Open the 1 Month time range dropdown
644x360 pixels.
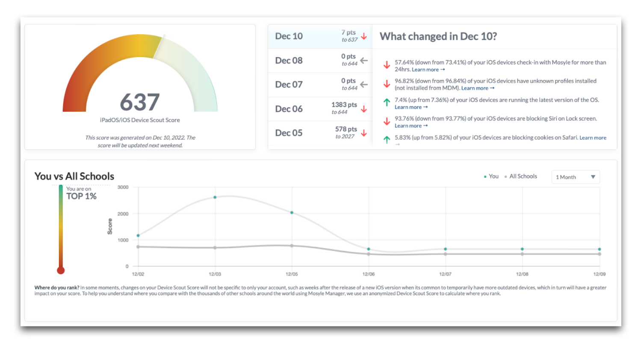[x=575, y=177]
